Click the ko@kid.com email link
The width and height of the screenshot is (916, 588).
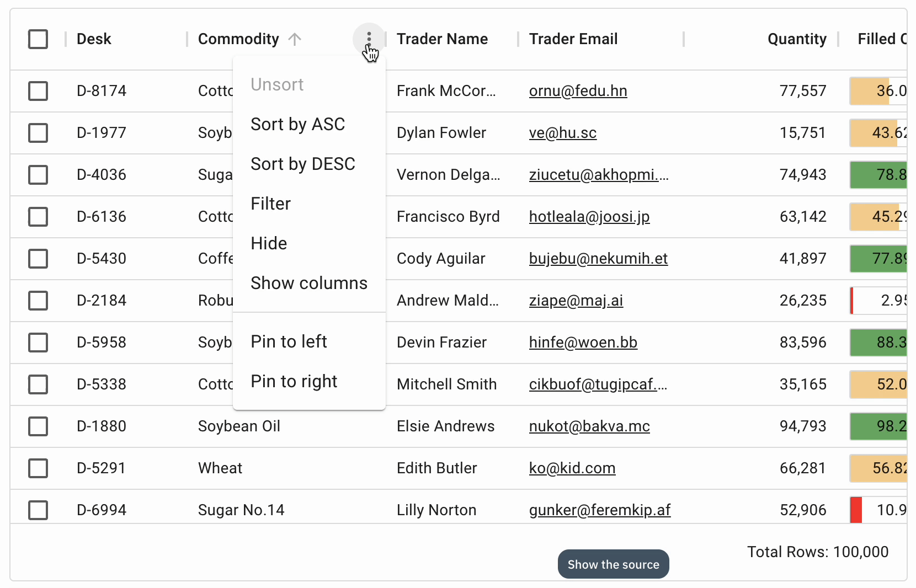(x=572, y=468)
